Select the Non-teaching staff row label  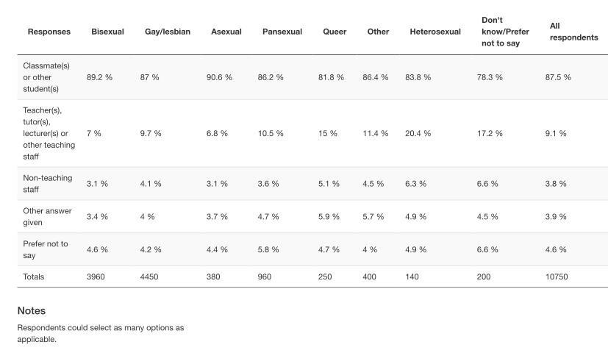[46, 183]
